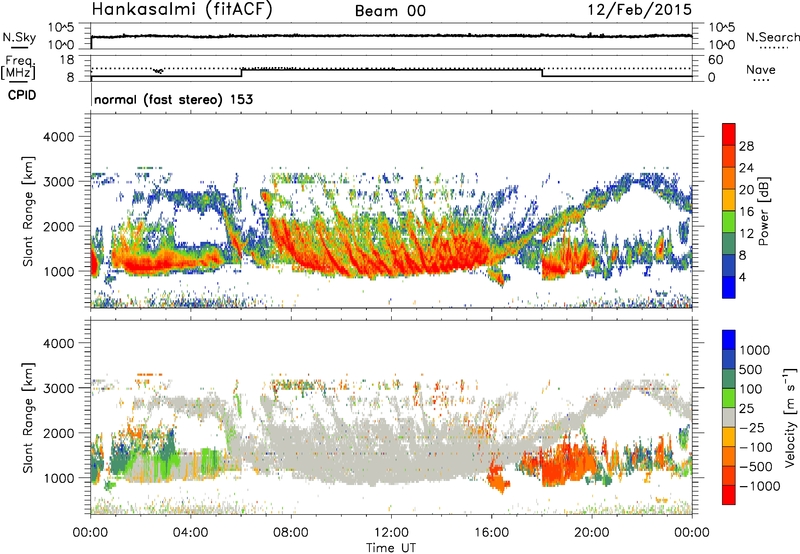Click the '4000' tick on power panel axis
This screenshot has width=800, height=554.
pyautogui.click(x=58, y=137)
